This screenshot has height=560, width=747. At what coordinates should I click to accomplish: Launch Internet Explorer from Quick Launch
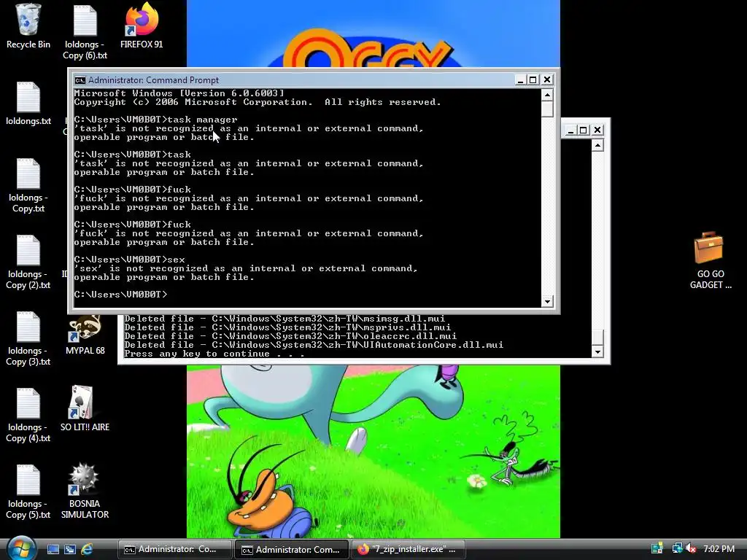tap(87, 549)
